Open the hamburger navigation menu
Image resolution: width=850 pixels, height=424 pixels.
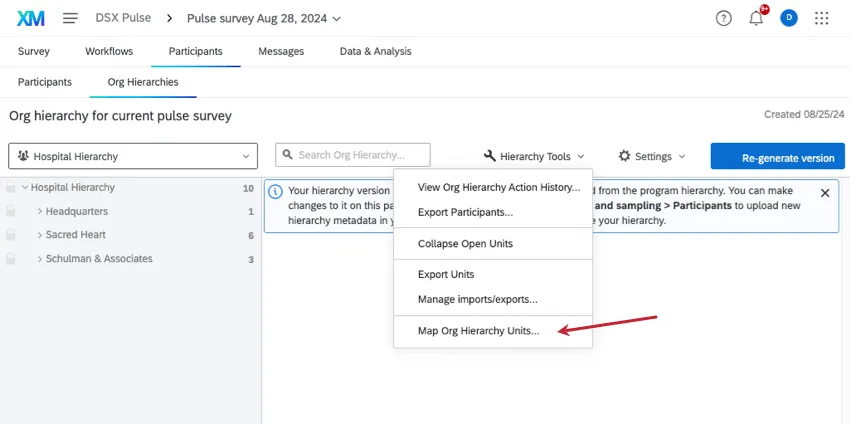click(x=70, y=18)
